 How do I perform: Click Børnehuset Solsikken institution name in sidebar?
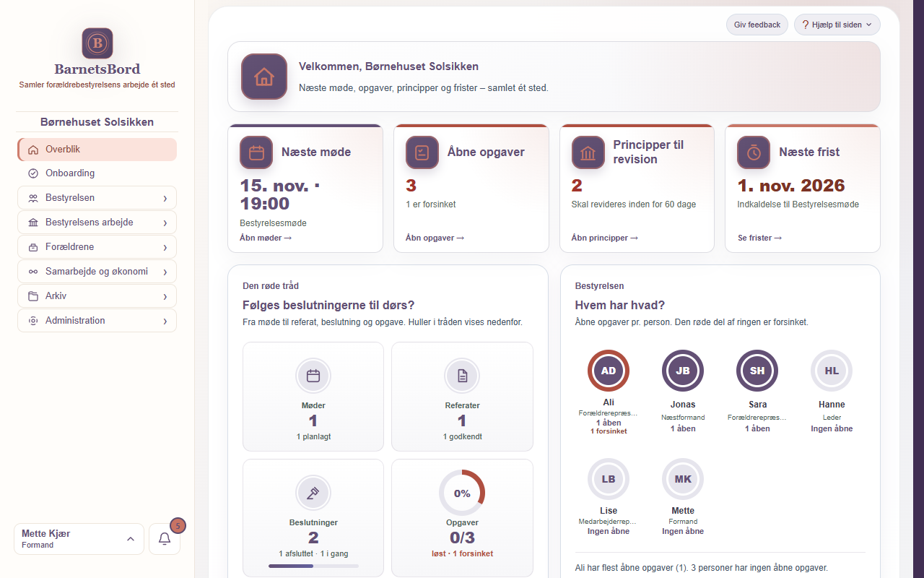(97, 122)
